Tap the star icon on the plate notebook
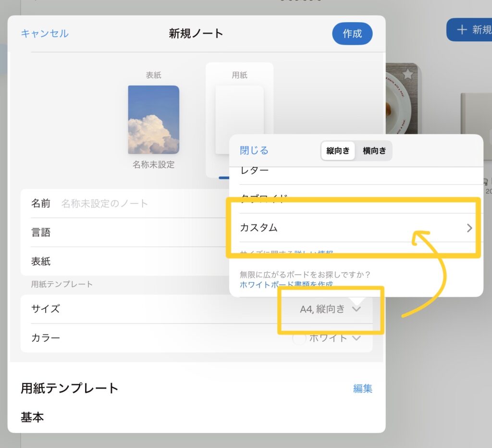 click(x=407, y=74)
